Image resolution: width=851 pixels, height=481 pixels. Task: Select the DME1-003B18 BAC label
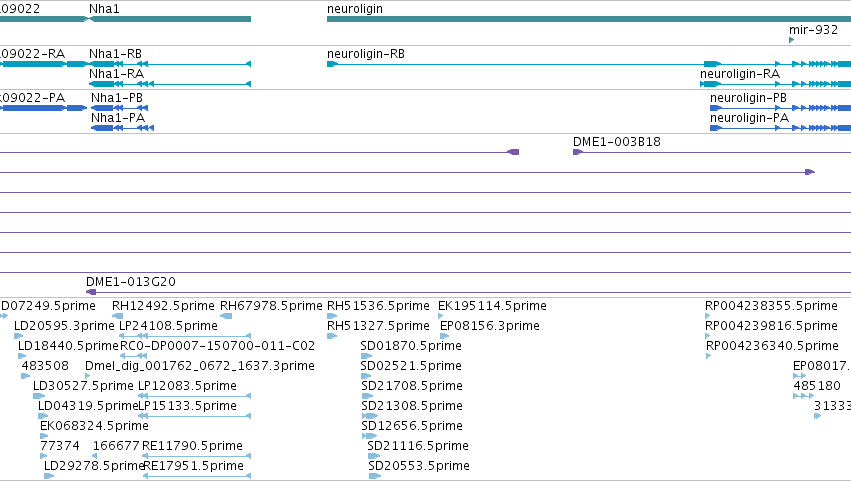(617, 142)
